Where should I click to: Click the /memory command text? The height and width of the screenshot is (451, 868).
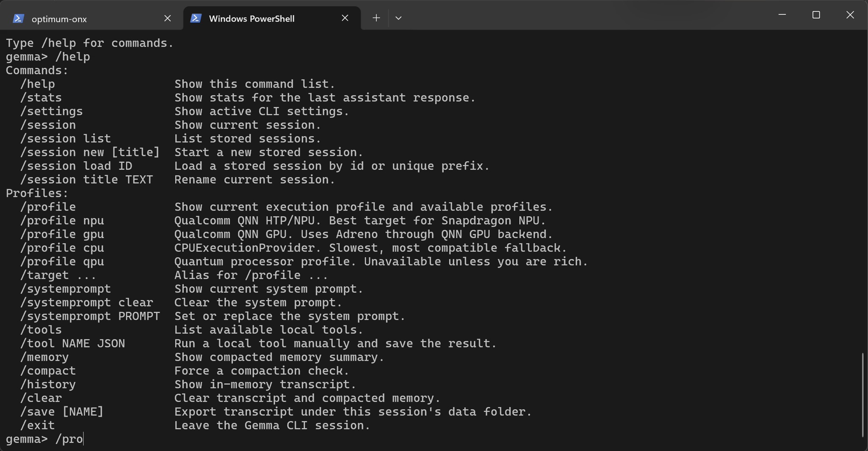click(44, 357)
